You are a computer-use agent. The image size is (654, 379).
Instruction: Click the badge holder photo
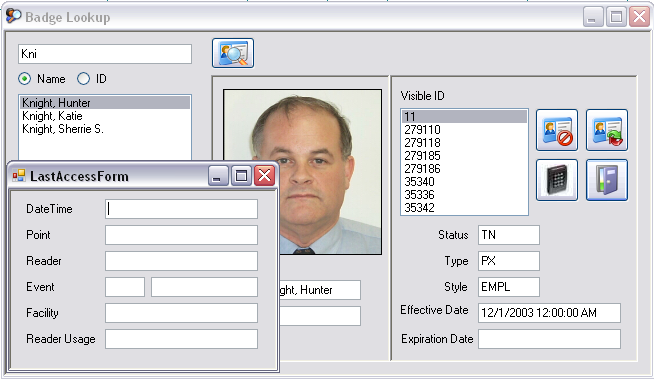click(x=302, y=171)
